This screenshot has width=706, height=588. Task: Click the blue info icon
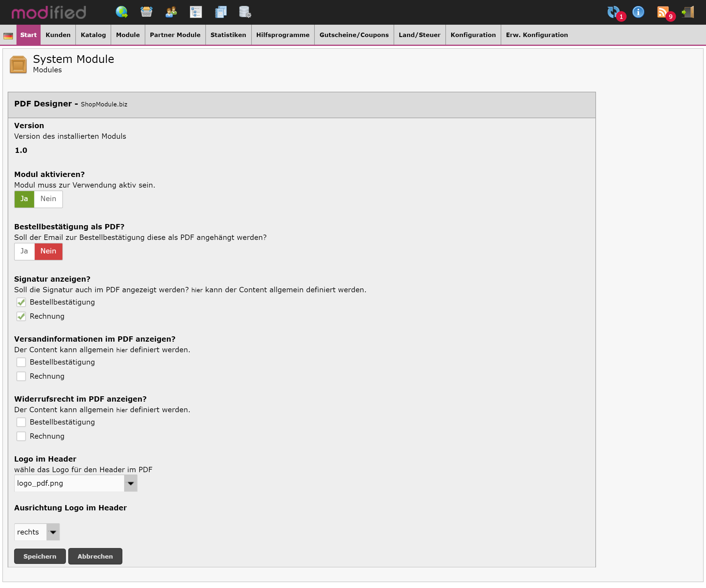tap(638, 12)
